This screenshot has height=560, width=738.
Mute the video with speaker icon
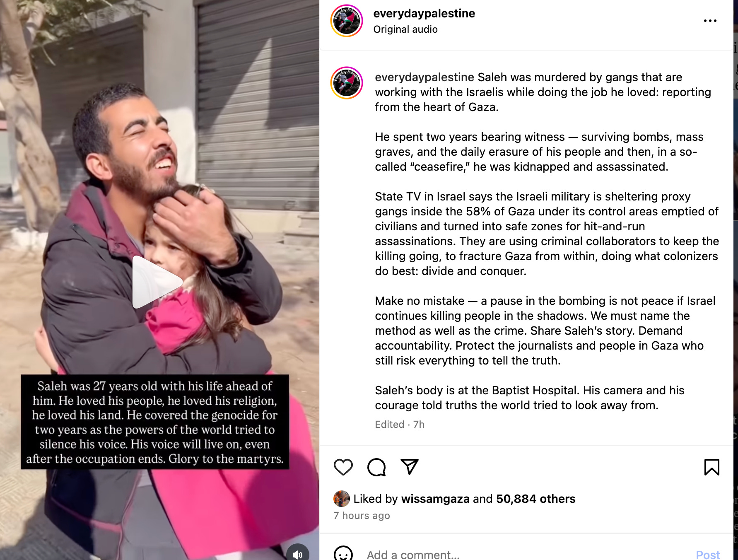click(x=298, y=554)
